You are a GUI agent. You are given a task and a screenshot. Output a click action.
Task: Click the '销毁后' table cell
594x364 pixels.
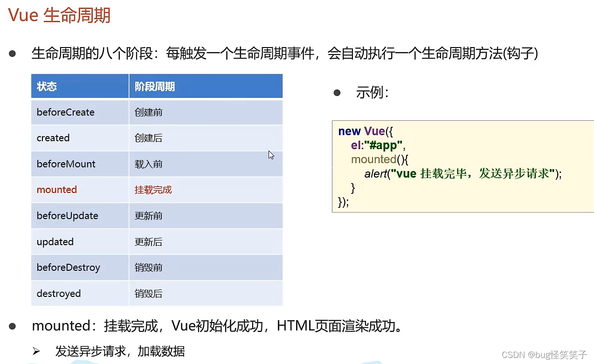pos(206,294)
